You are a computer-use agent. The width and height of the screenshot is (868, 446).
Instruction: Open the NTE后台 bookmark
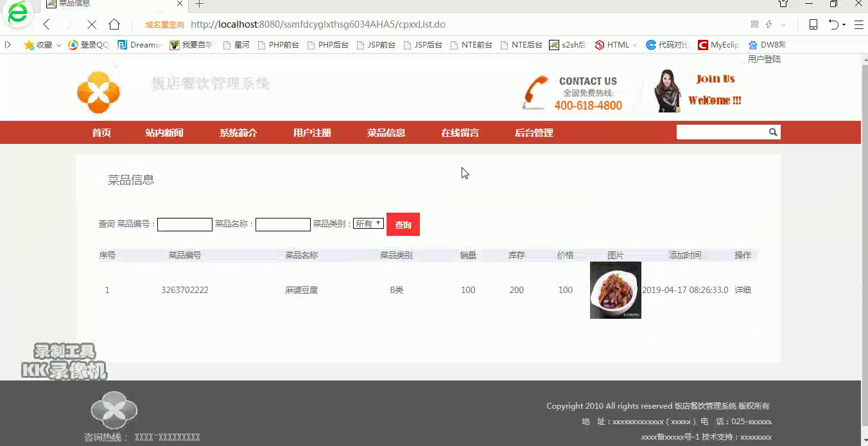(x=521, y=45)
